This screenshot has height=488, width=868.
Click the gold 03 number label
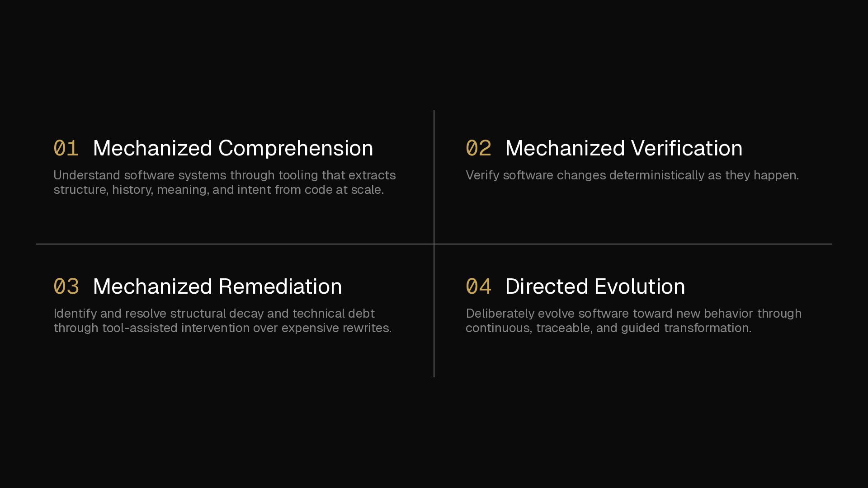(x=66, y=286)
